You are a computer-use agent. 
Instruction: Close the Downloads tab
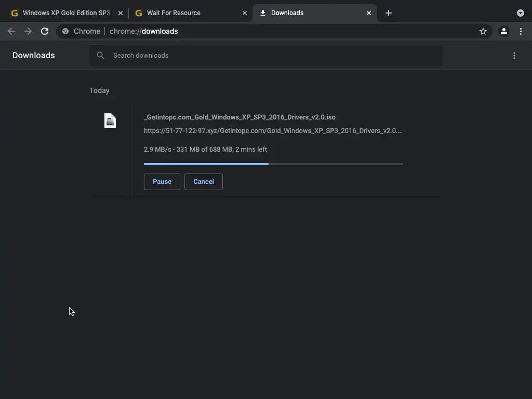(x=369, y=13)
